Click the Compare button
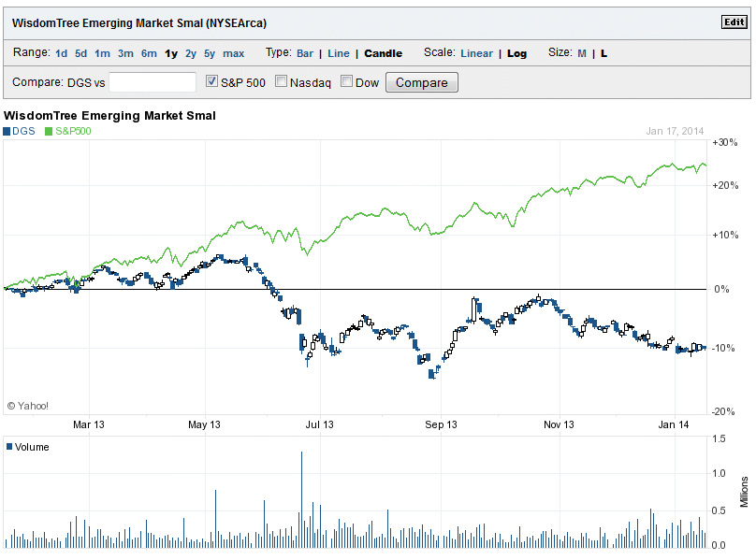756x560 pixels. click(422, 82)
